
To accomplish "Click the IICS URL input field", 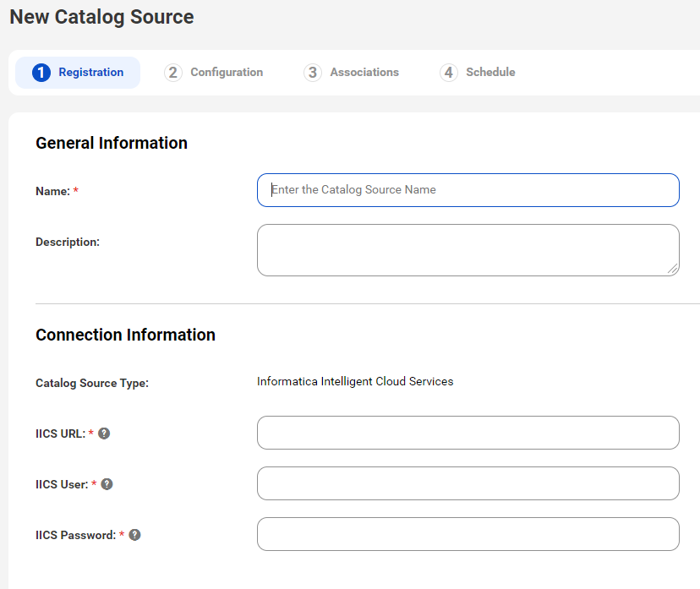I will (x=468, y=433).
